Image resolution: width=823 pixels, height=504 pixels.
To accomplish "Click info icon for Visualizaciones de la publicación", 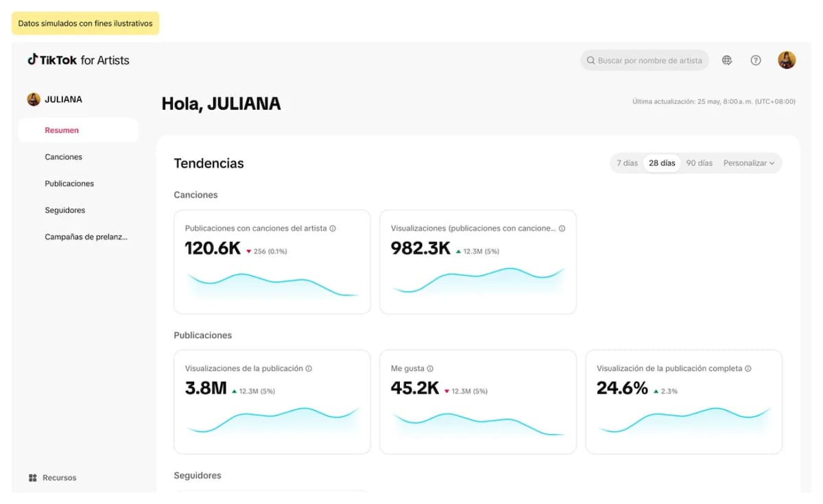I will point(309,369).
